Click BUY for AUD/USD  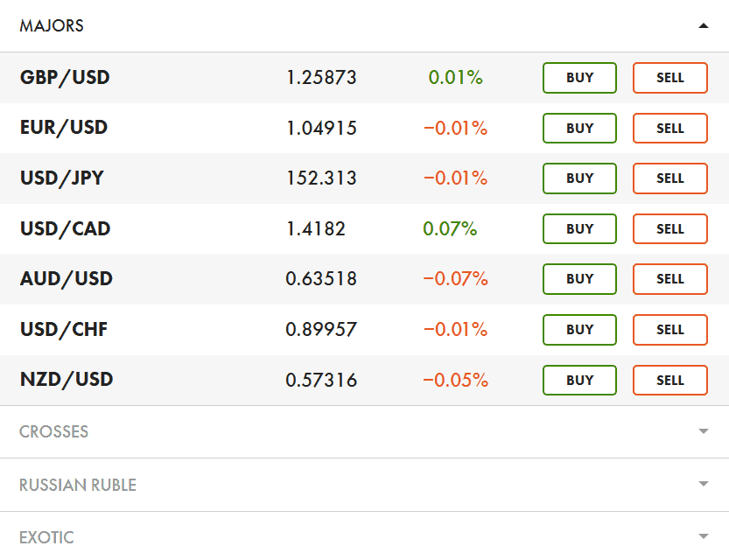pyautogui.click(x=579, y=279)
